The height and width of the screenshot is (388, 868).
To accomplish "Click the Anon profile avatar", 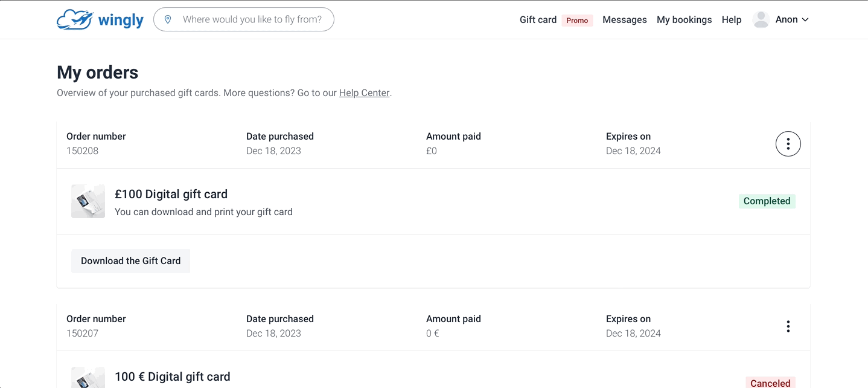I will (761, 19).
